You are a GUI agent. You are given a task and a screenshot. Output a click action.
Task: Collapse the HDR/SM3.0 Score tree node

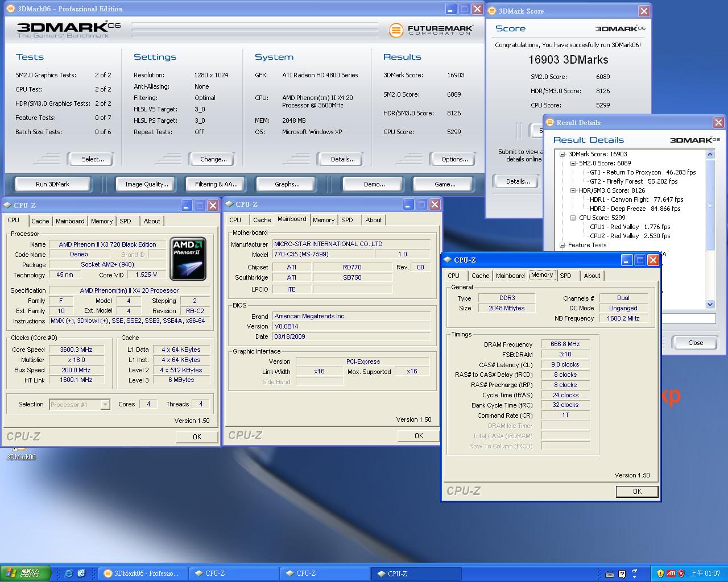[x=573, y=190]
